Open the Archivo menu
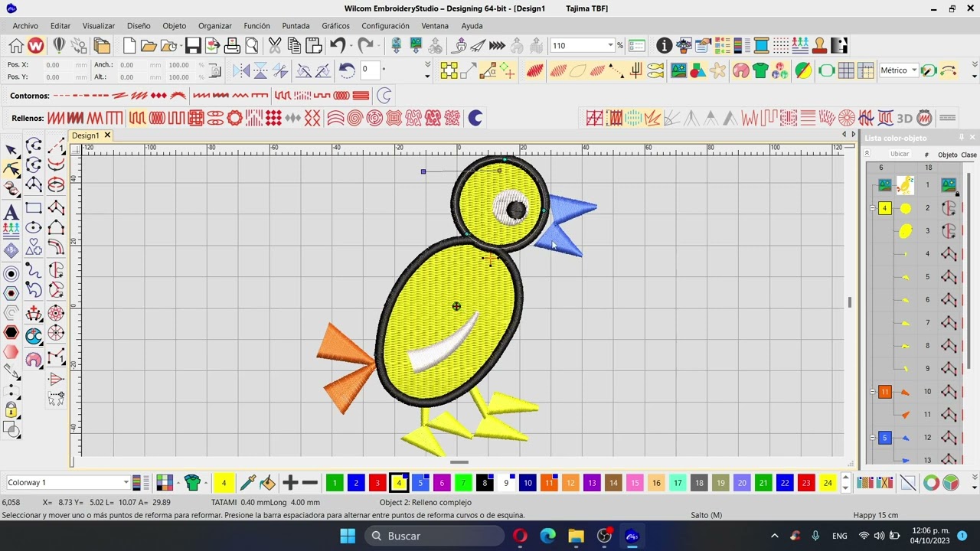This screenshot has height=551, width=980. click(x=25, y=25)
